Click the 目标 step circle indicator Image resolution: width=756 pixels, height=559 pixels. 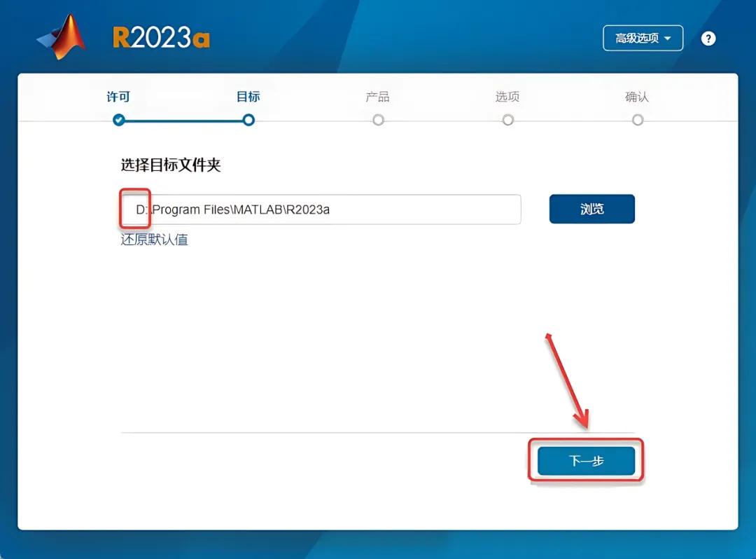(x=248, y=120)
